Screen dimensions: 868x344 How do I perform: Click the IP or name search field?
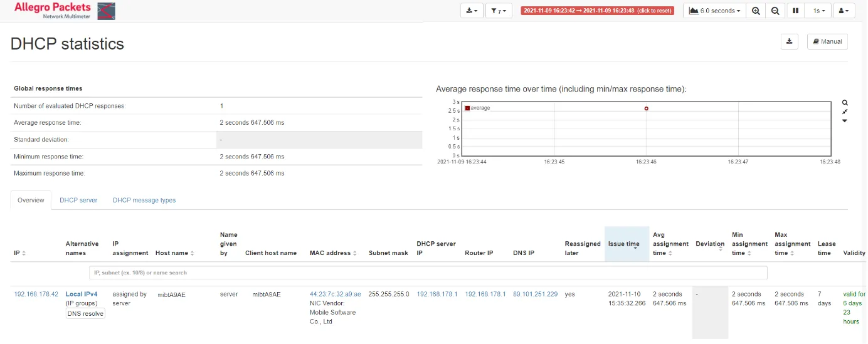pyautogui.click(x=428, y=273)
